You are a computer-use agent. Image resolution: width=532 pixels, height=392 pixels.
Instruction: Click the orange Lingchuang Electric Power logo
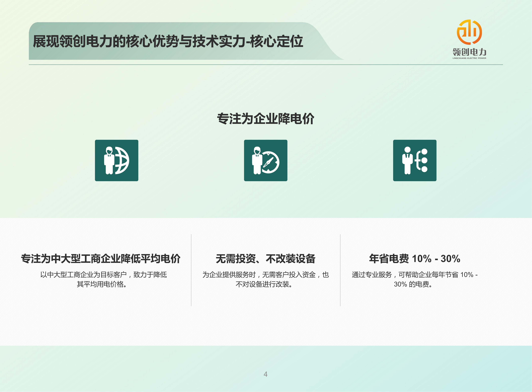pyautogui.click(x=469, y=32)
